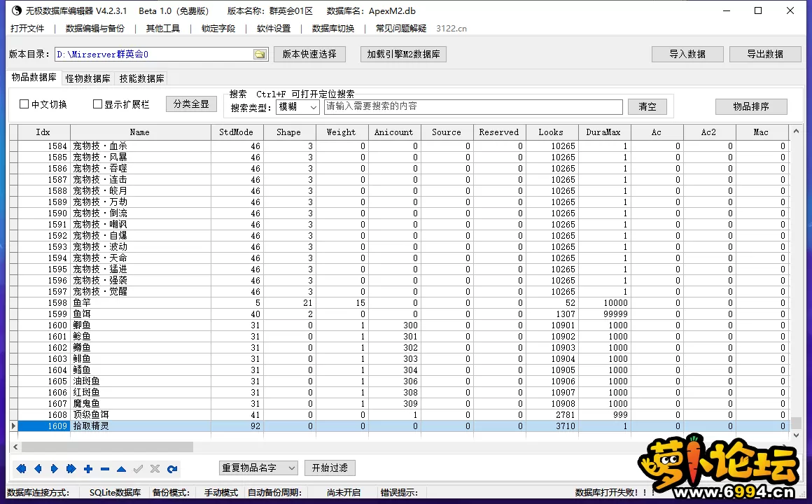Toggle 中文切换 checkbox
Screen dimensions: 812x504
pyautogui.click(x=24, y=104)
